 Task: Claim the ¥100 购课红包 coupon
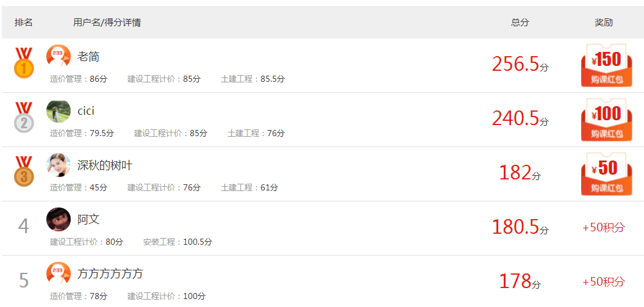(607, 120)
